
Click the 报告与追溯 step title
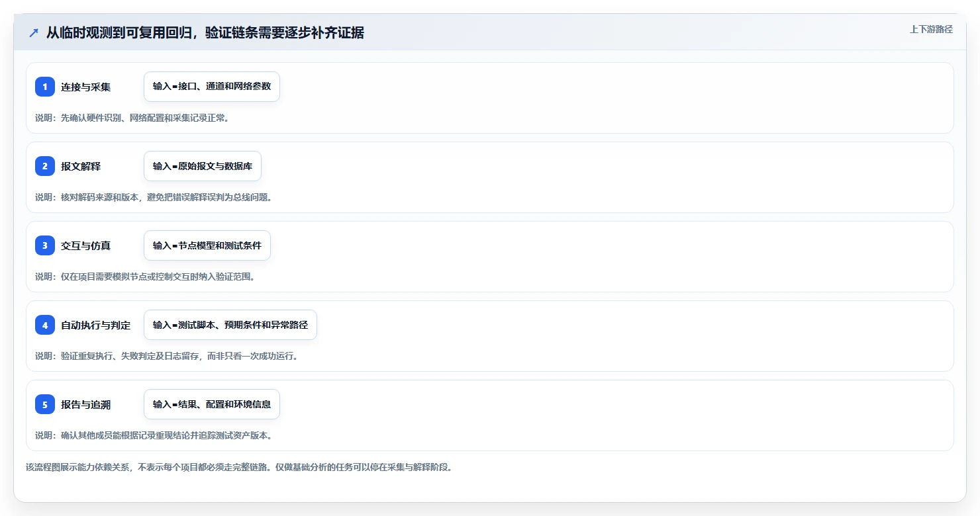click(x=86, y=404)
